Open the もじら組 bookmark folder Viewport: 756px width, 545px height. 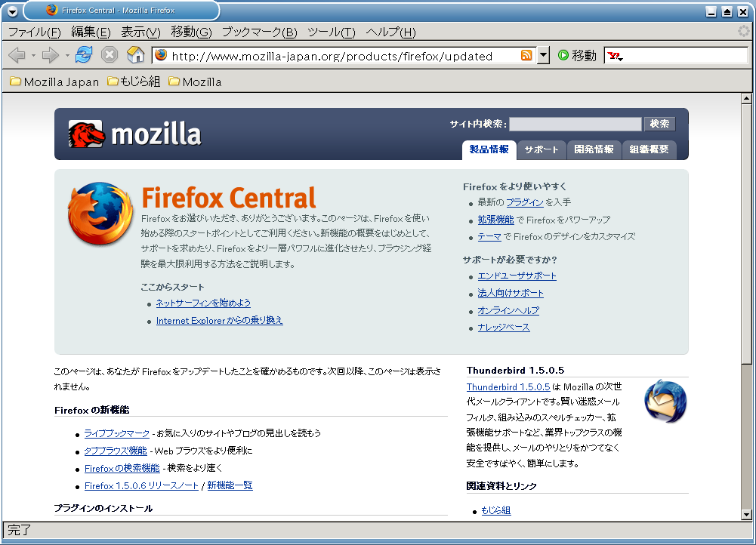[134, 82]
